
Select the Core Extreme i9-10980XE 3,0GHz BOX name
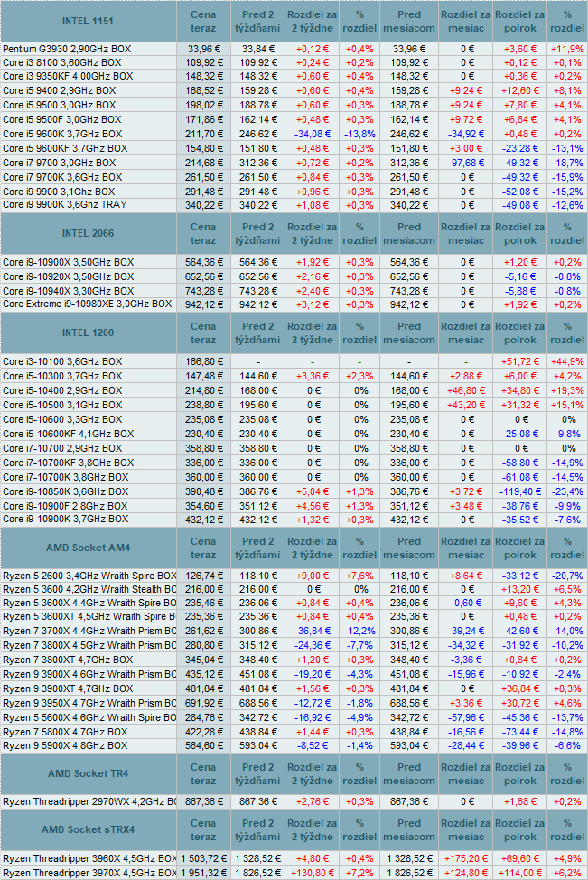click(87, 304)
